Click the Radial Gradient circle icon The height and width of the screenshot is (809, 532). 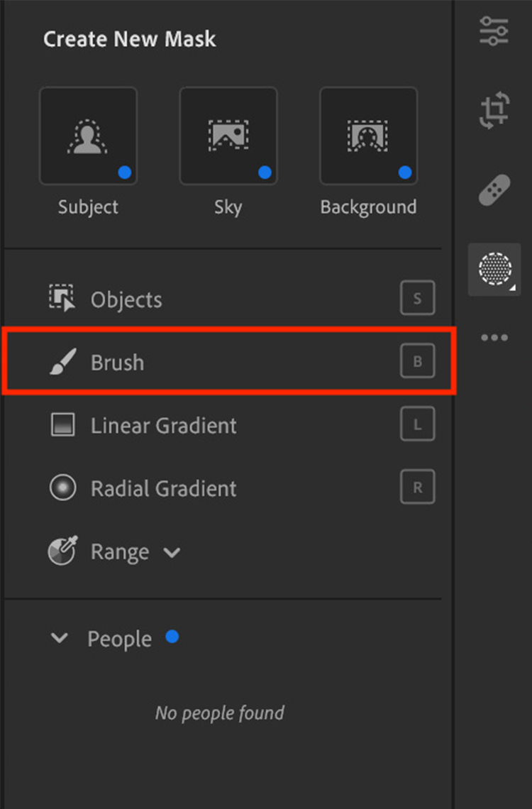(62, 488)
